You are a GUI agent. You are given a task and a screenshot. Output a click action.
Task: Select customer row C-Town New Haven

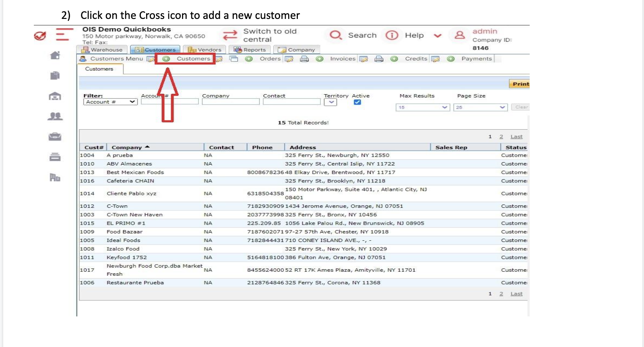(303, 215)
